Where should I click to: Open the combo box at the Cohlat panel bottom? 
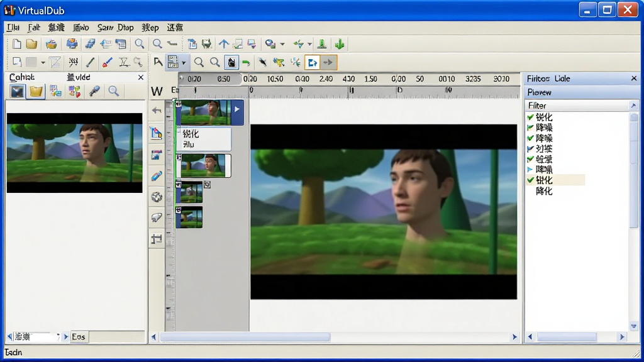[x=36, y=337]
